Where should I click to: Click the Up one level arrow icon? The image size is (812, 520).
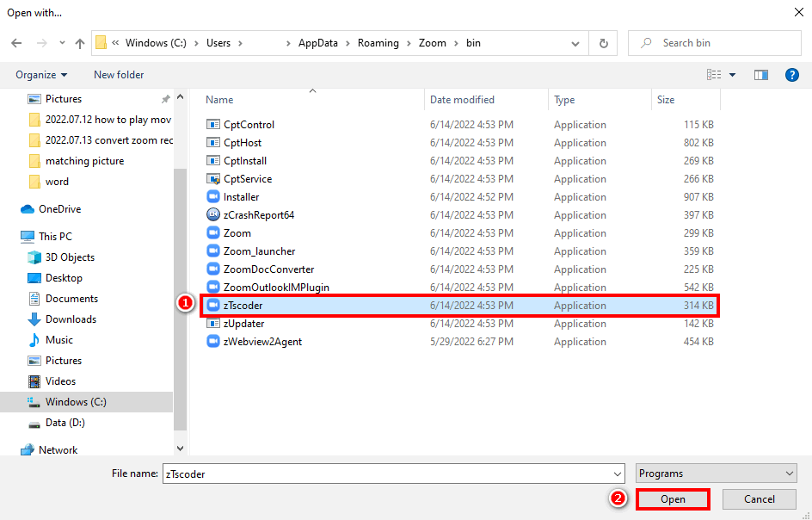tap(80, 43)
